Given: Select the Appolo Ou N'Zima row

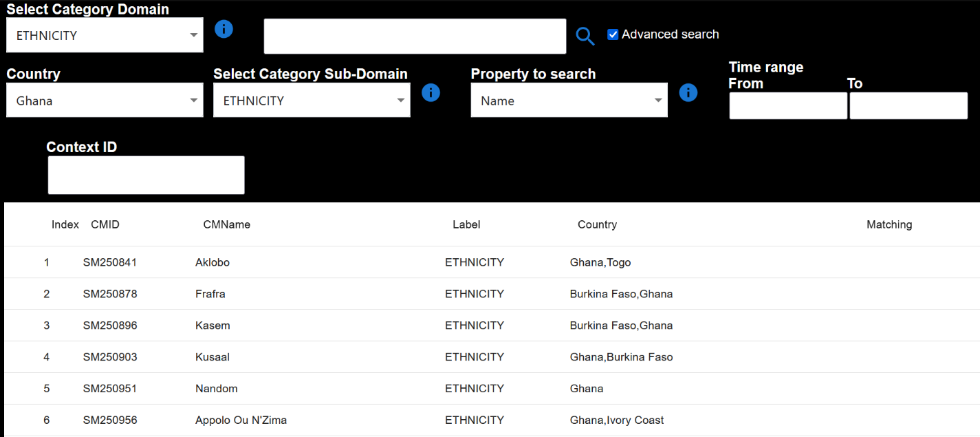Looking at the screenshot, I should [241, 420].
